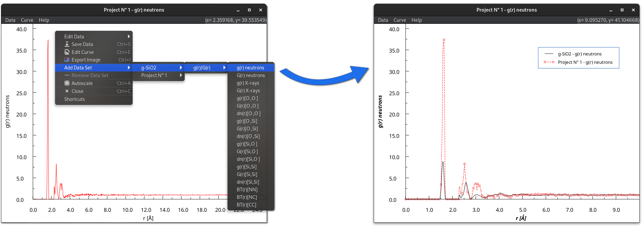Click the black line sample in the legend
This screenshot has height=228, width=644.
tap(549, 54)
